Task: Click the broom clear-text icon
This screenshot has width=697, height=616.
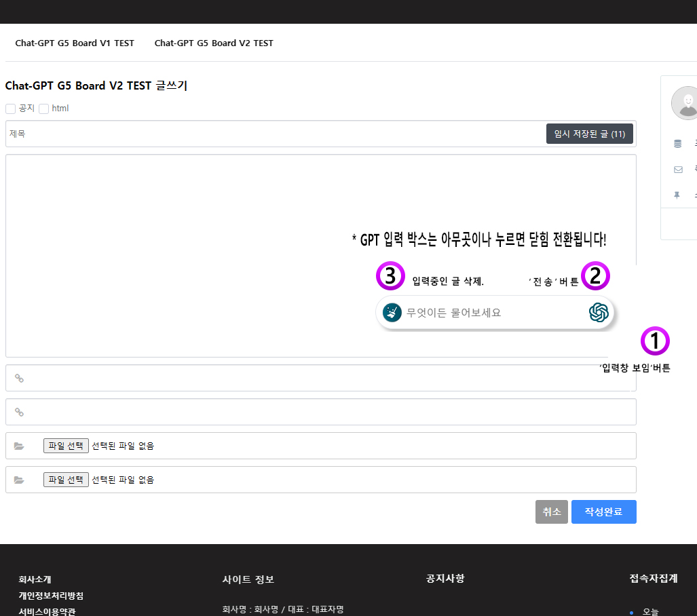Action: point(392,313)
